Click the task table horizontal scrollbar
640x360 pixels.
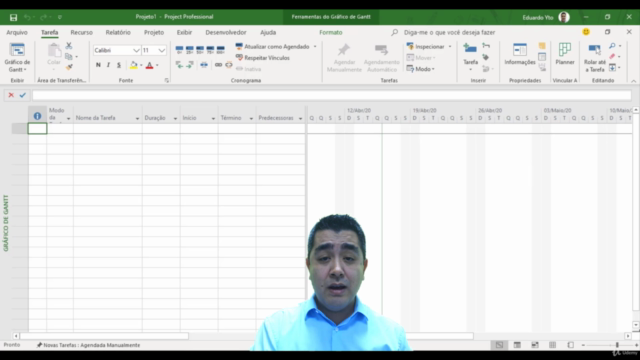pyautogui.click(x=104, y=336)
